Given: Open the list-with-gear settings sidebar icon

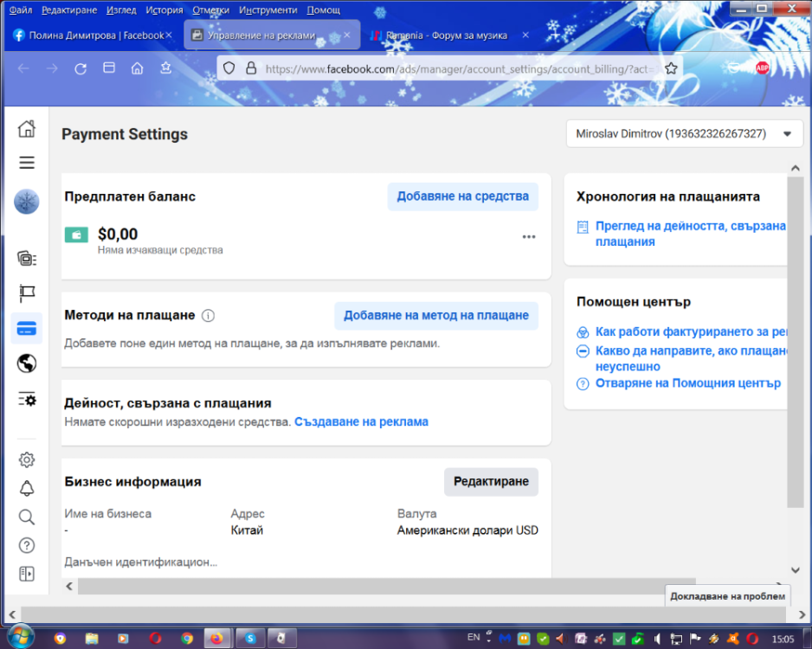Looking at the screenshot, I should pyautogui.click(x=27, y=400).
